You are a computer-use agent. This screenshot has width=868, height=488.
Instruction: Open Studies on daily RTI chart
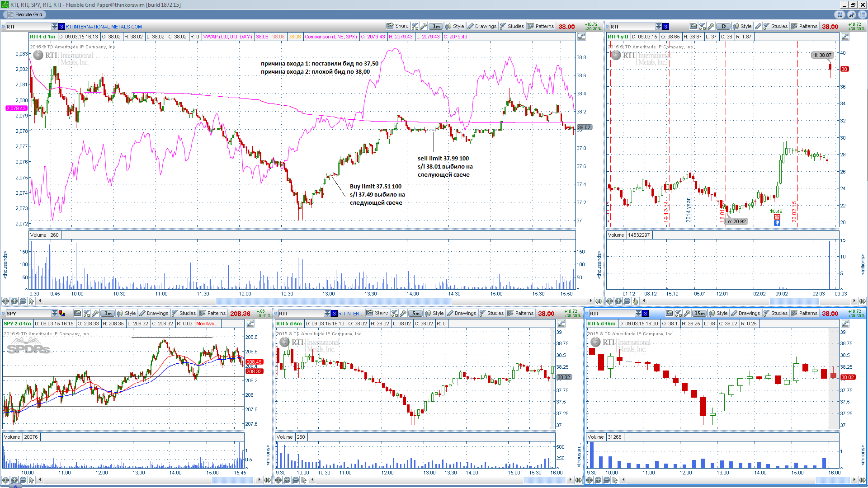pyautogui.click(x=775, y=26)
